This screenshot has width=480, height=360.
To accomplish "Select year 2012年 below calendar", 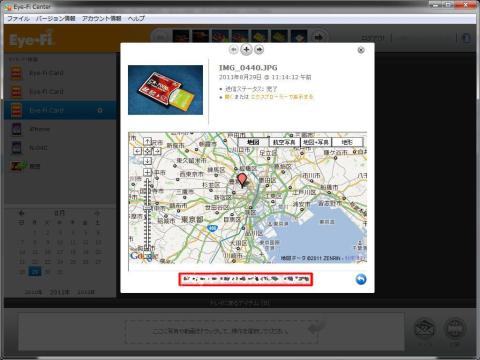I will coord(86,292).
